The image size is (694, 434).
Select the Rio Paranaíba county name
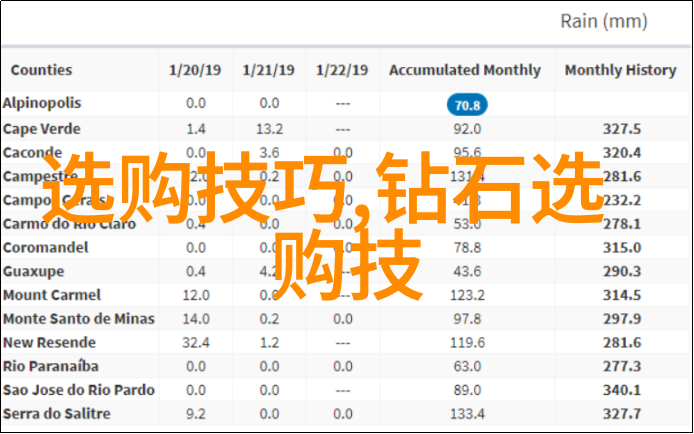tap(50, 366)
